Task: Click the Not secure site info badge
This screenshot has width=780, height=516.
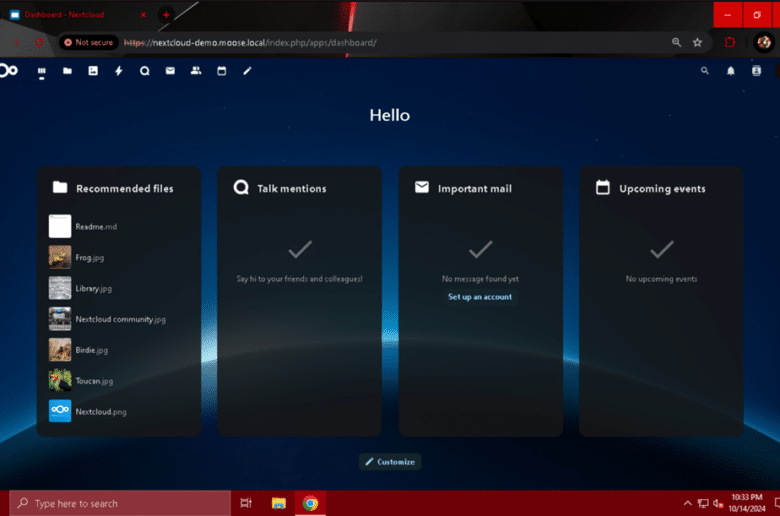Action: 89,43
